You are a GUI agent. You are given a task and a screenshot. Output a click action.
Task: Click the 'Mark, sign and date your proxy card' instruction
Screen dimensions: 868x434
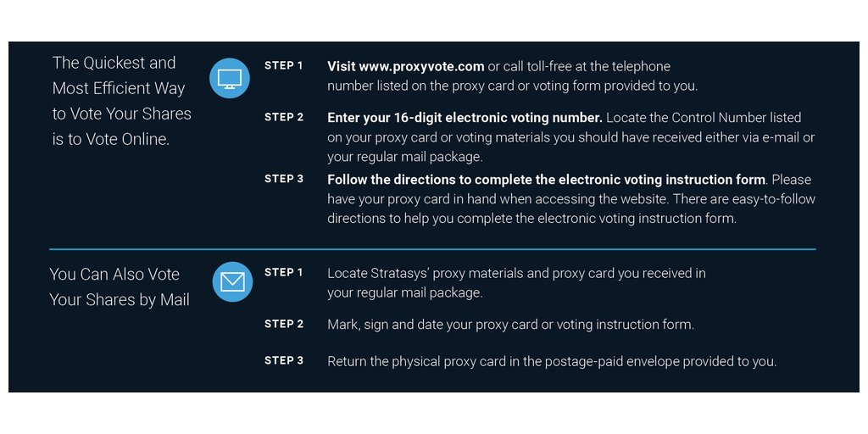click(x=510, y=325)
